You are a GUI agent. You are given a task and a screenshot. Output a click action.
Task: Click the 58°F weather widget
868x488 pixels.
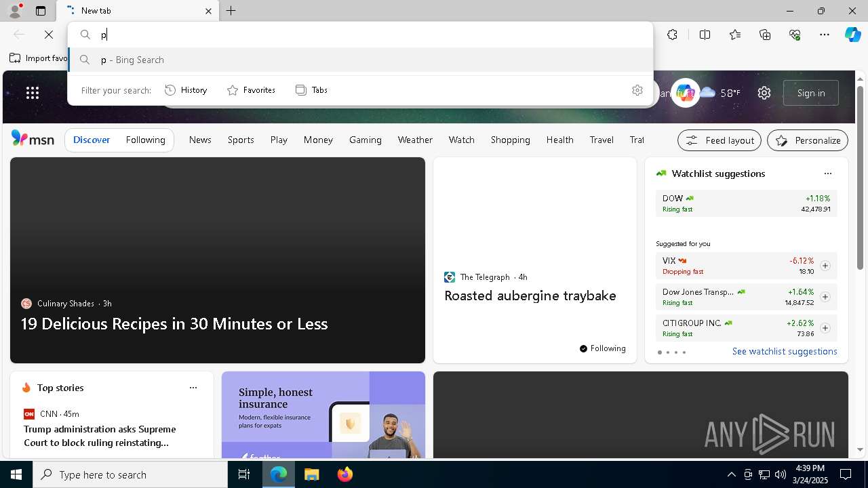pos(720,93)
